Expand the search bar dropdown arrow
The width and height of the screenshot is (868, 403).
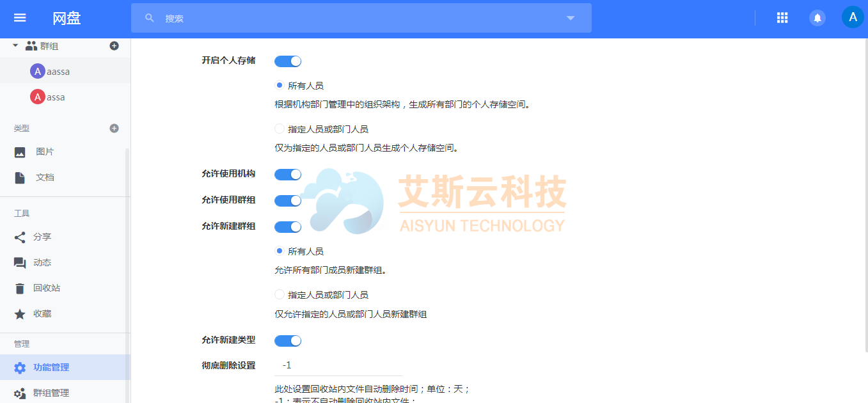click(x=571, y=18)
